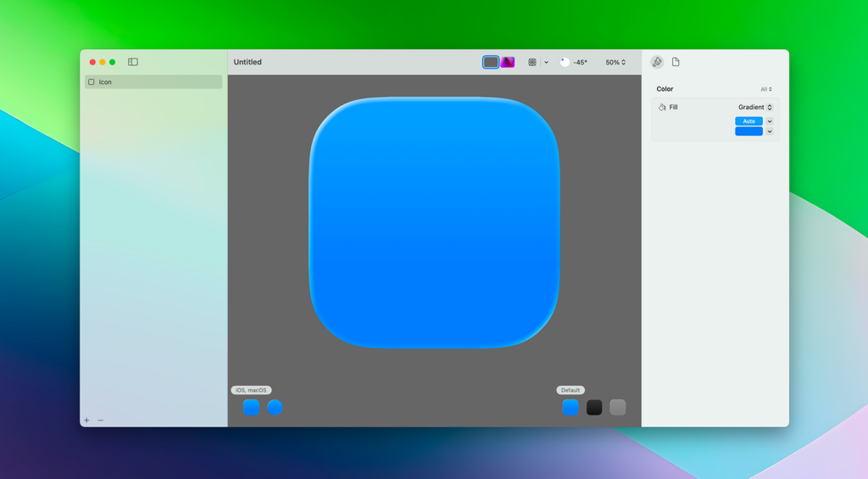Image resolution: width=868 pixels, height=479 pixels.
Task: Toggle the grid overlay icon
Action: [532, 62]
